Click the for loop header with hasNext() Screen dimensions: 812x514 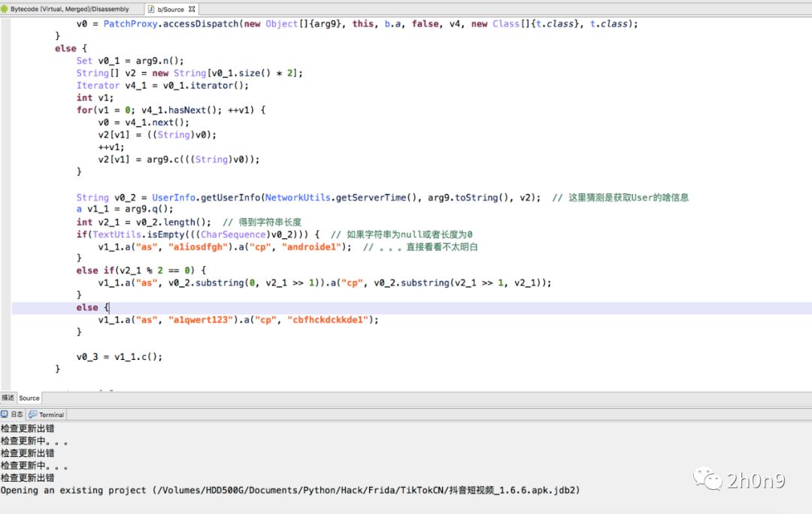[x=171, y=110]
